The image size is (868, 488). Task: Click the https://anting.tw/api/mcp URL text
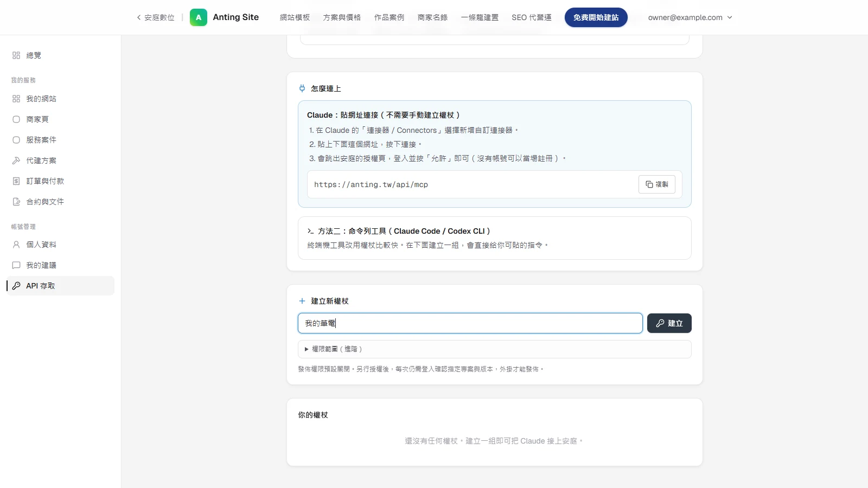(x=371, y=184)
